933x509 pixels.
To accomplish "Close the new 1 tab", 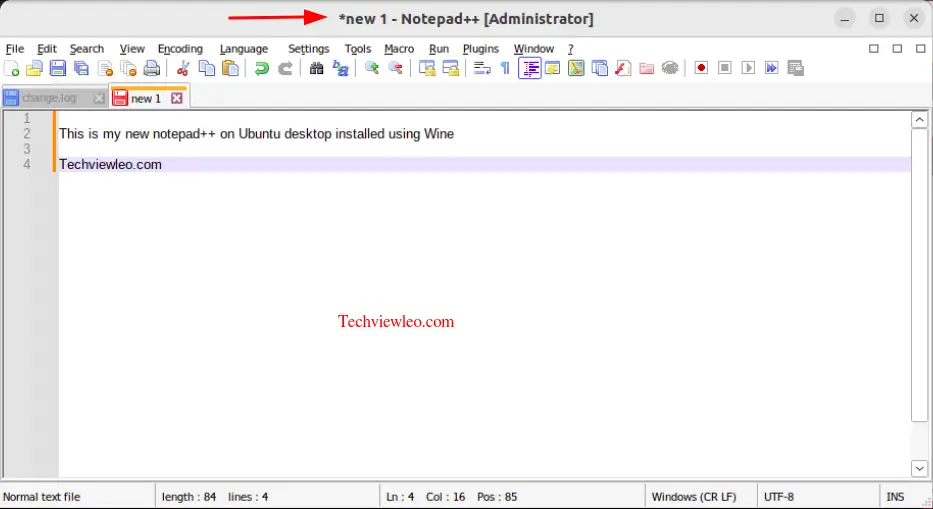I will point(177,98).
